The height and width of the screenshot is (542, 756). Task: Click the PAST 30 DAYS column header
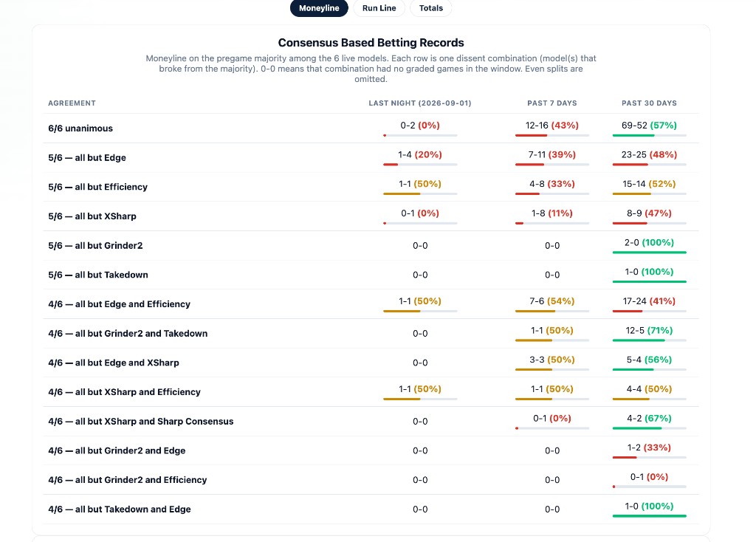coord(649,103)
